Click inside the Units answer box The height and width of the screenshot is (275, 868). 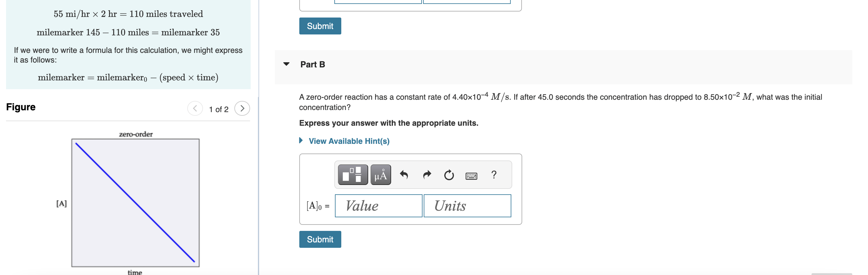pyautogui.click(x=467, y=205)
